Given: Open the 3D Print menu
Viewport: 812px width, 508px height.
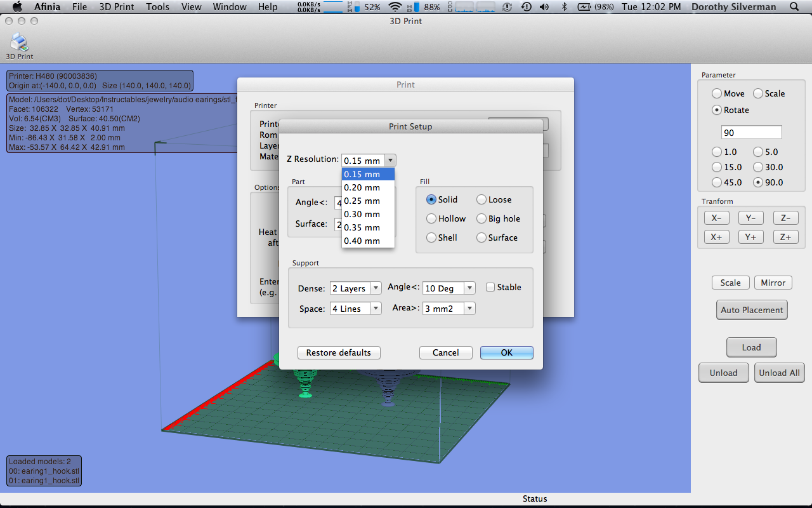Looking at the screenshot, I should pyautogui.click(x=117, y=7).
